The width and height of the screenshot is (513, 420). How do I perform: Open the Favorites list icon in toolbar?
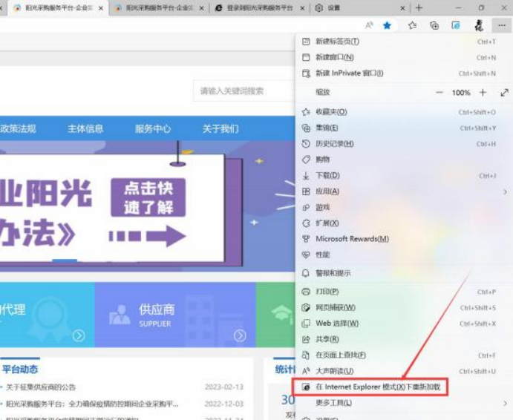pyautogui.click(x=412, y=25)
